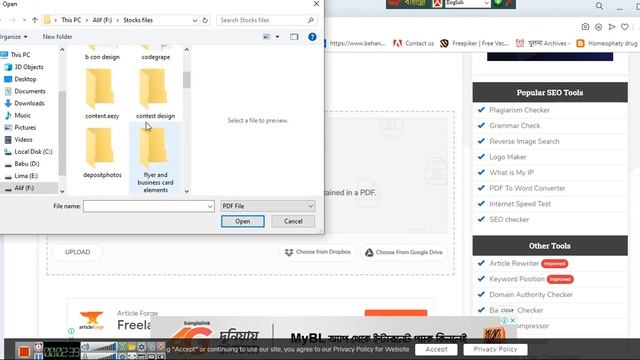
Task: Open Reverse Image Search link
Action: pyautogui.click(x=524, y=141)
